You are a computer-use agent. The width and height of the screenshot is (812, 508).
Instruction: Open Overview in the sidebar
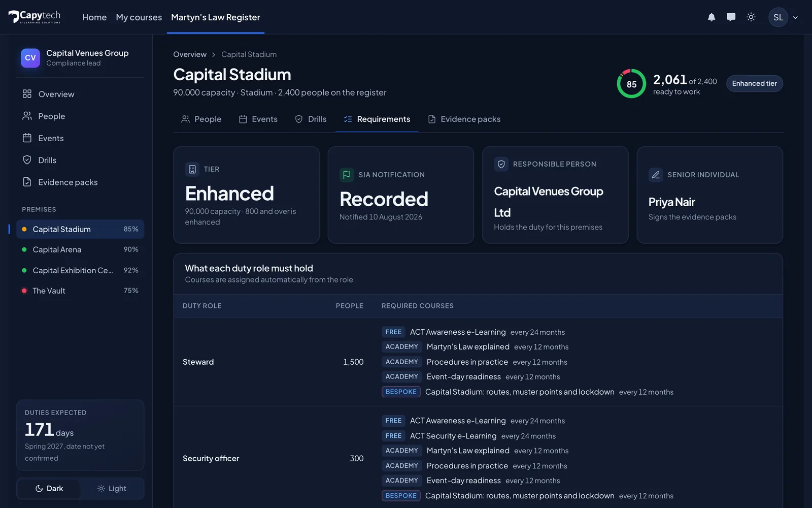pyautogui.click(x=80, y=94)
